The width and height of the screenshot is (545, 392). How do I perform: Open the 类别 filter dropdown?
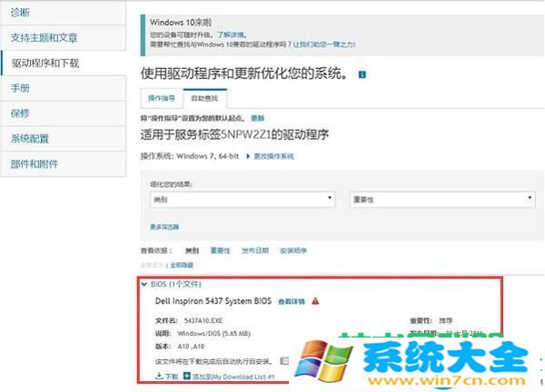[243, 200]
